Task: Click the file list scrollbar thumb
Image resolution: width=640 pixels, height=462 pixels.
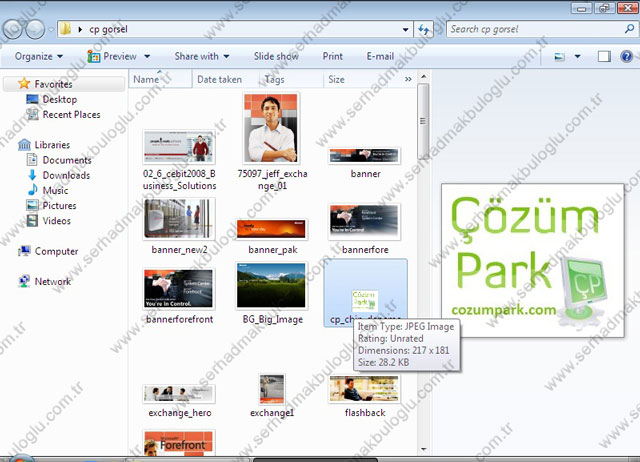Action: pyautogui.click(x=423, y=122)
